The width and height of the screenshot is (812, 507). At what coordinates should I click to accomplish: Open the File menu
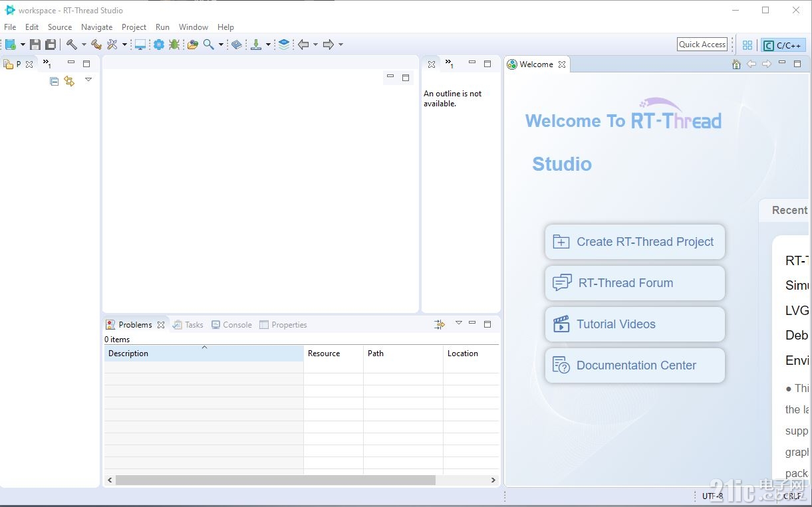point(10,27)
